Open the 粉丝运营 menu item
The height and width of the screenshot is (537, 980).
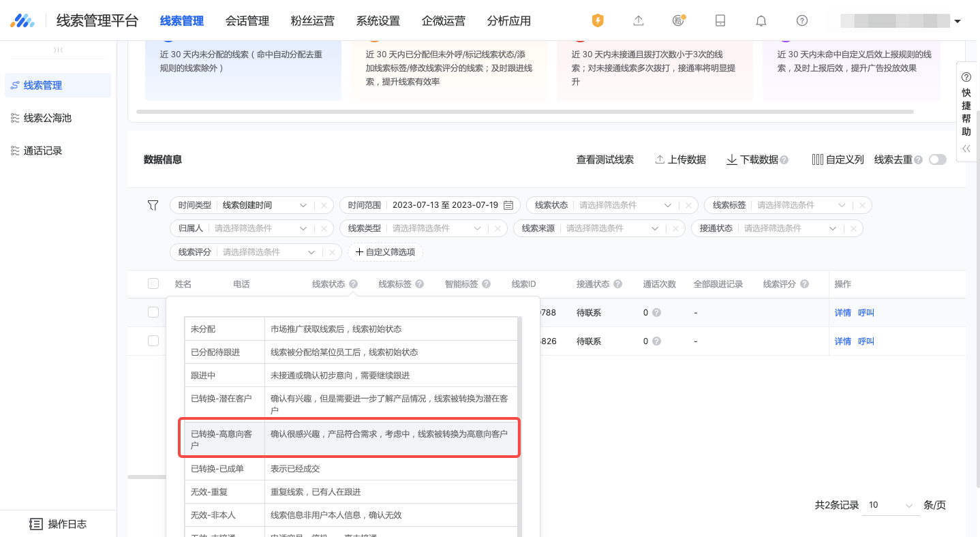313,20
